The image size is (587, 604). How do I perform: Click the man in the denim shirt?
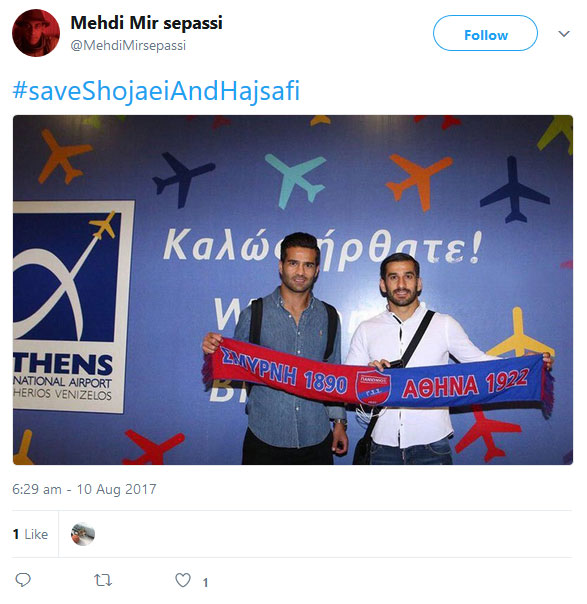coord(291,349)
